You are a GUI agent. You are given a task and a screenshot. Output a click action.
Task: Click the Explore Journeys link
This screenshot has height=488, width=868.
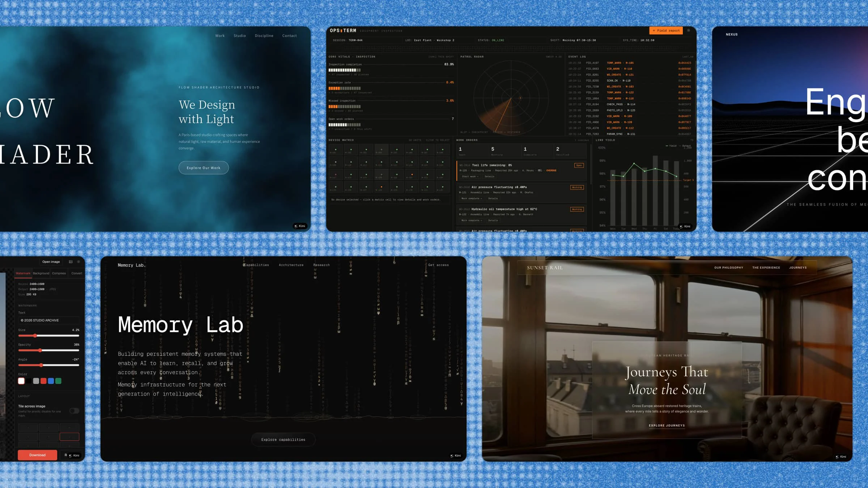tap(667, 425)
